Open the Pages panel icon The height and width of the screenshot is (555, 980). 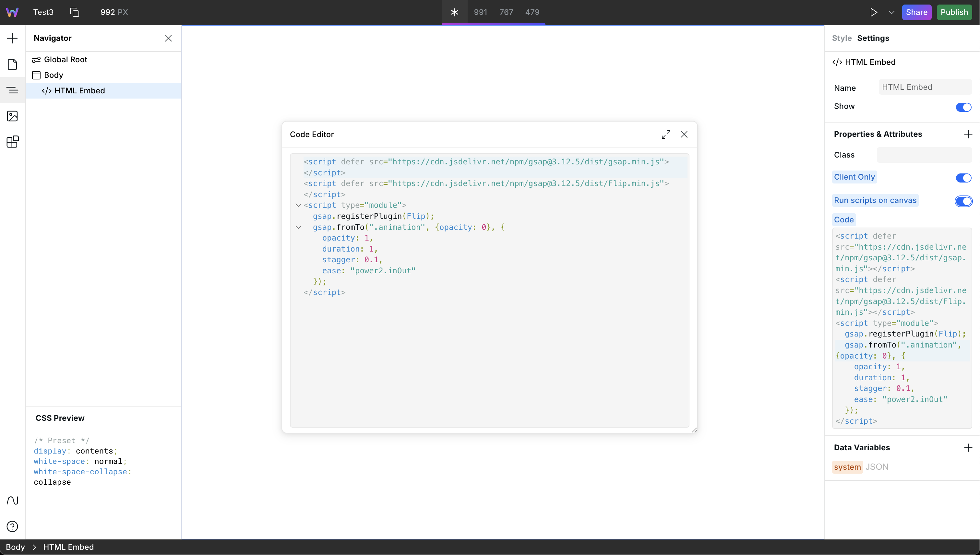(12, 64)
